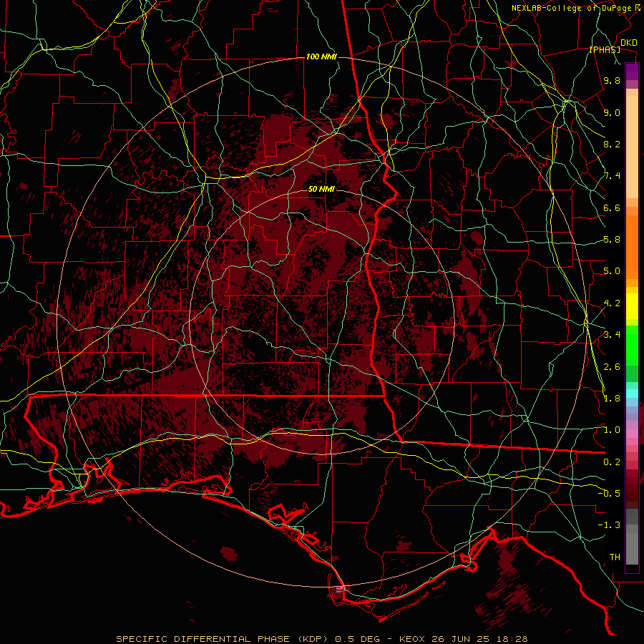Image resolution: width=644 pixels, height=644 pixels.
Task: Select the 4.2 scale value
Action: [612, 303]
